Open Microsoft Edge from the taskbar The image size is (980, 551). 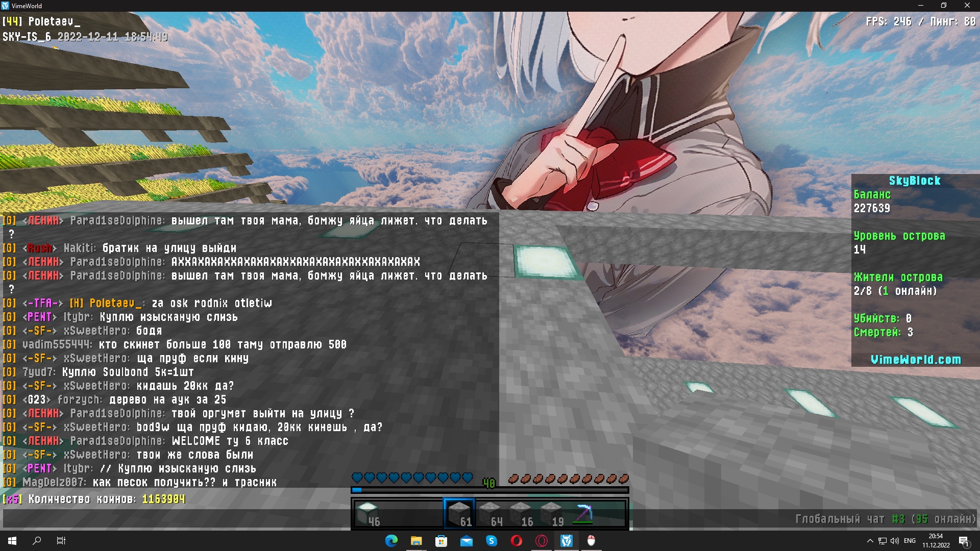pyautogui.click(x=391, y=541)
